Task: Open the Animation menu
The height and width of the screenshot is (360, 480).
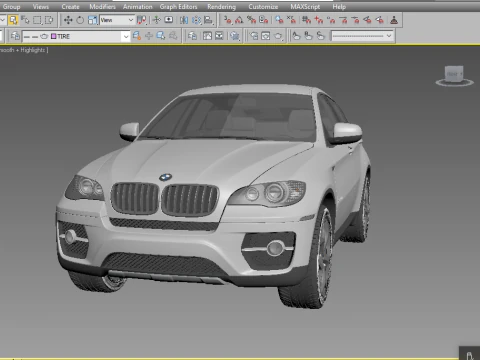Action: pos(138,7)
